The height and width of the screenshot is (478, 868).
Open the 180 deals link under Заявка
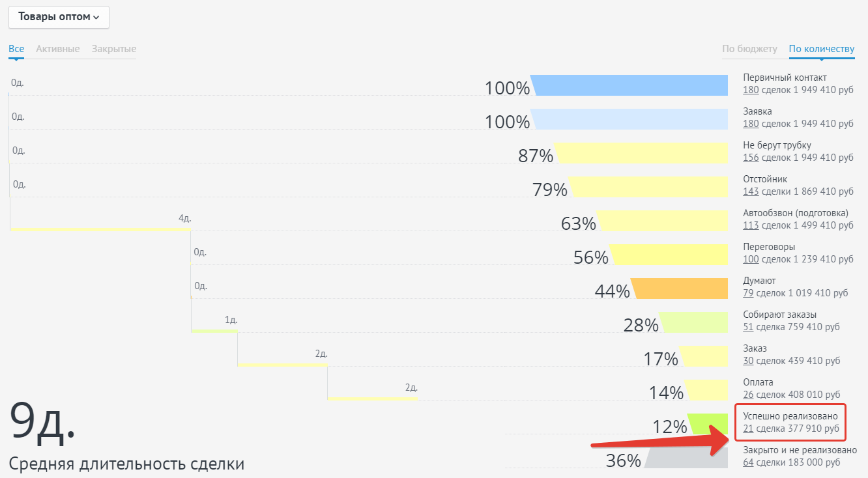[x=751, y=124]
